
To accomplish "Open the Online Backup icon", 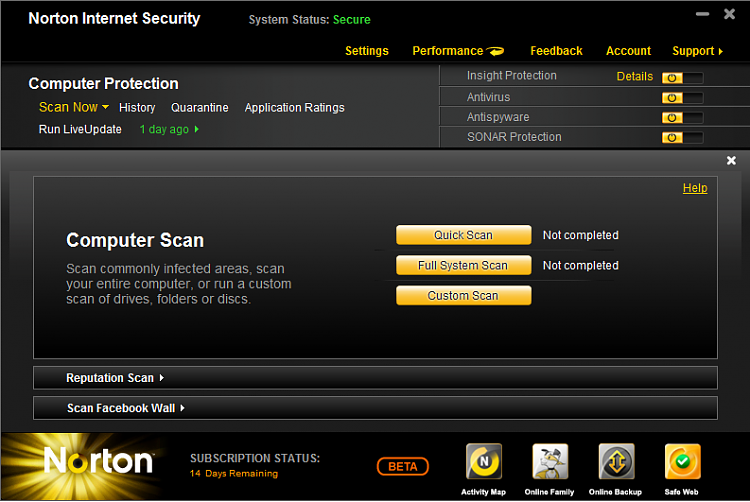I will pyautogui.click(x=616, y=461).
